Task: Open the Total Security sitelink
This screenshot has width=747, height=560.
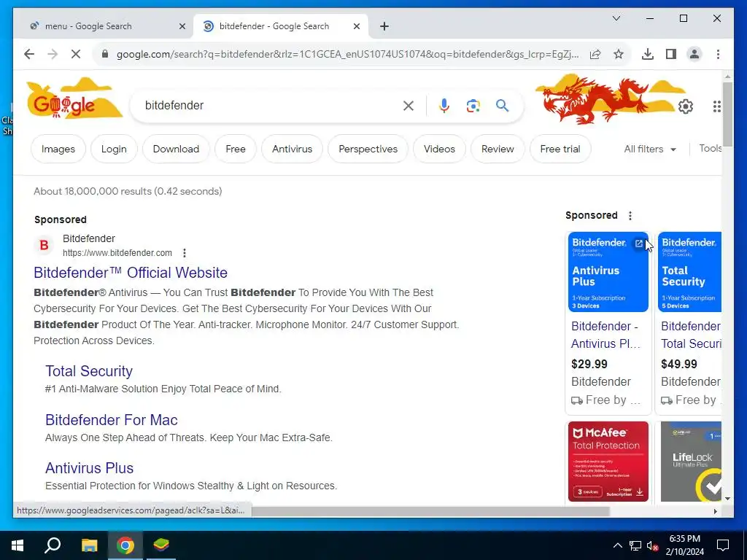Action: [89, 371]
